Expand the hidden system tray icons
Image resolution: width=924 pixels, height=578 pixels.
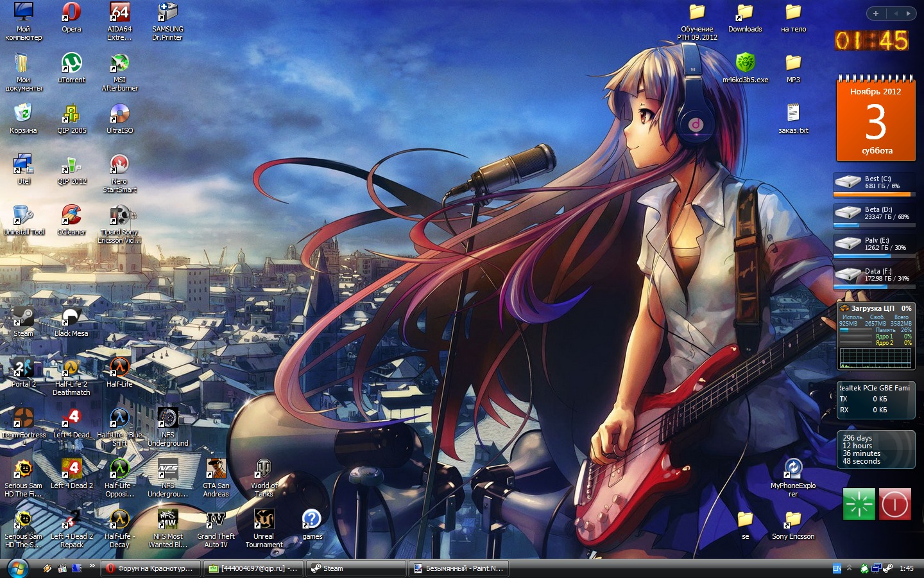click(x=849, y=568)
